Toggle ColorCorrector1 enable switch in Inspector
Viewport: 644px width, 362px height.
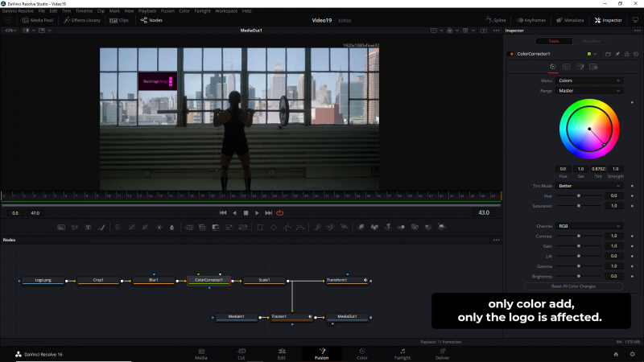pyautogui.click(x=510, y=54)
